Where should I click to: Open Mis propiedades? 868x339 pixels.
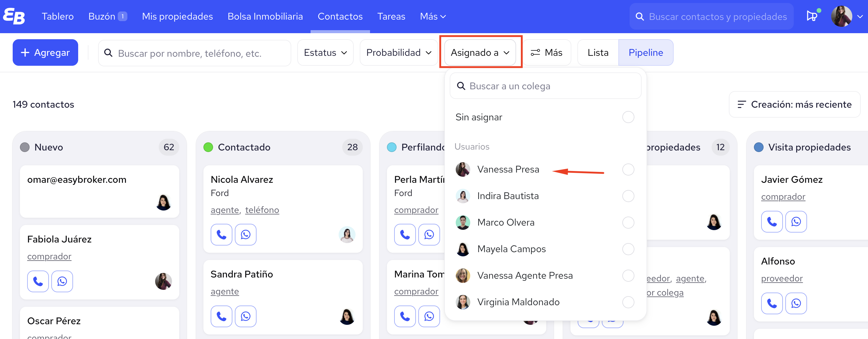(x=177, y=16)
